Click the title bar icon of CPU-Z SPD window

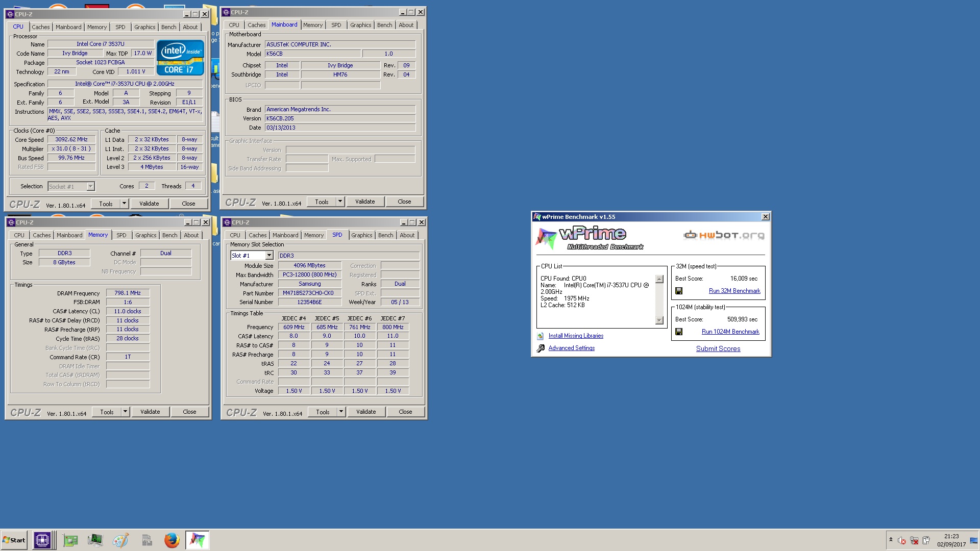point(227,222)
